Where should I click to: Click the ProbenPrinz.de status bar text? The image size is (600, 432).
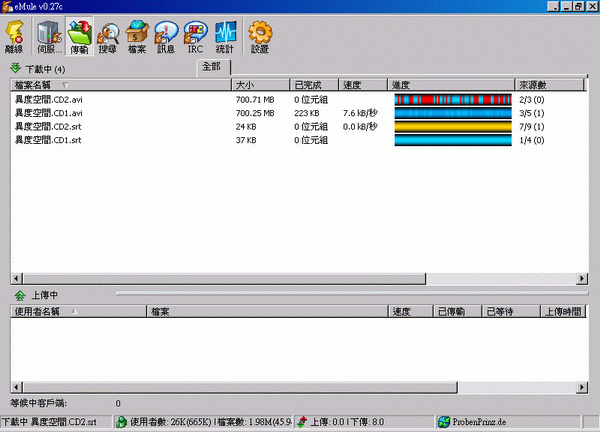coord(479,422)
